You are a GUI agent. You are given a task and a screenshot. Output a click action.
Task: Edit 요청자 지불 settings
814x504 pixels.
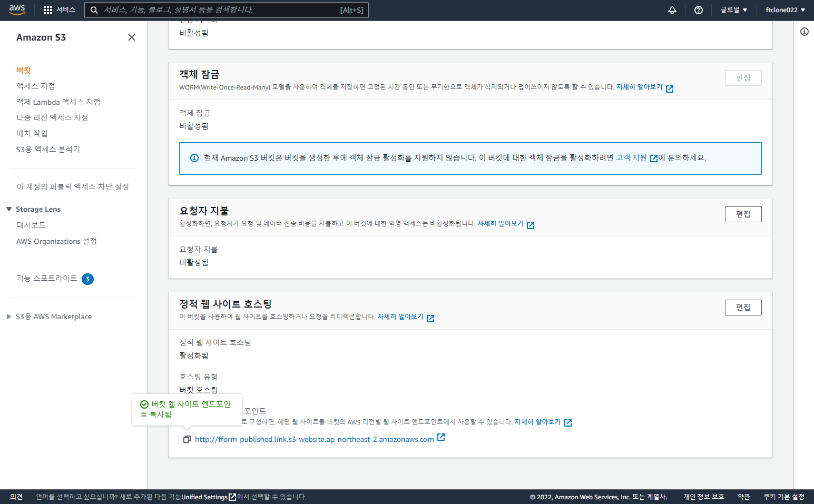743,214
